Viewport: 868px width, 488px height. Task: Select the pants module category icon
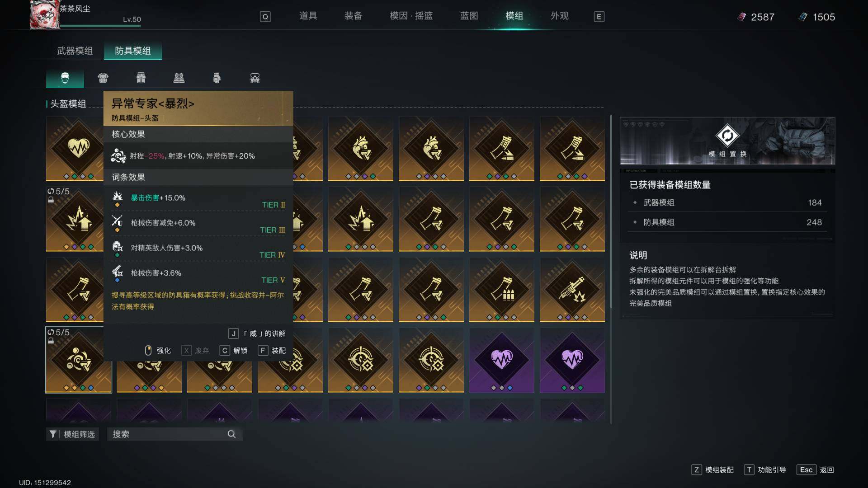click(141, 78)
